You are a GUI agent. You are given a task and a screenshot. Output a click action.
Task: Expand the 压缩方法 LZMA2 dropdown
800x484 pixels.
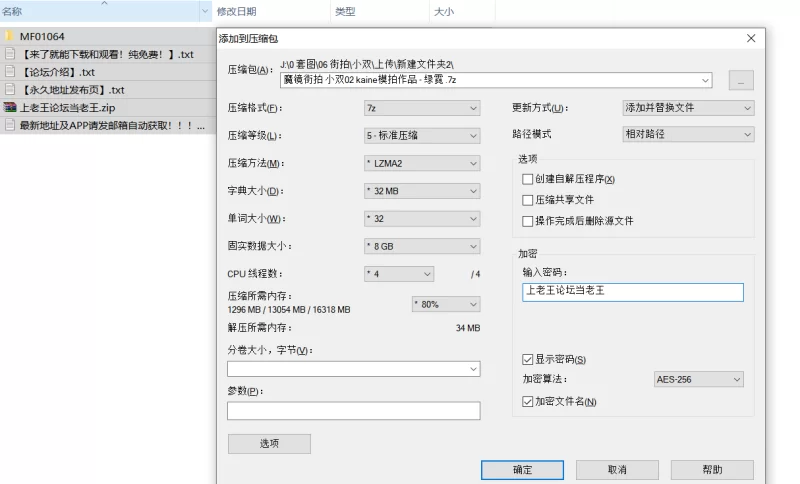(x=422, y=163)
